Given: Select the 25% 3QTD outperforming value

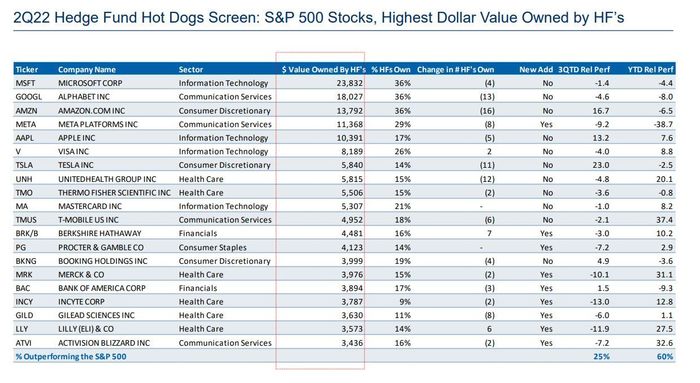Looking at the screenshot, I should click(x=601, y=357).
